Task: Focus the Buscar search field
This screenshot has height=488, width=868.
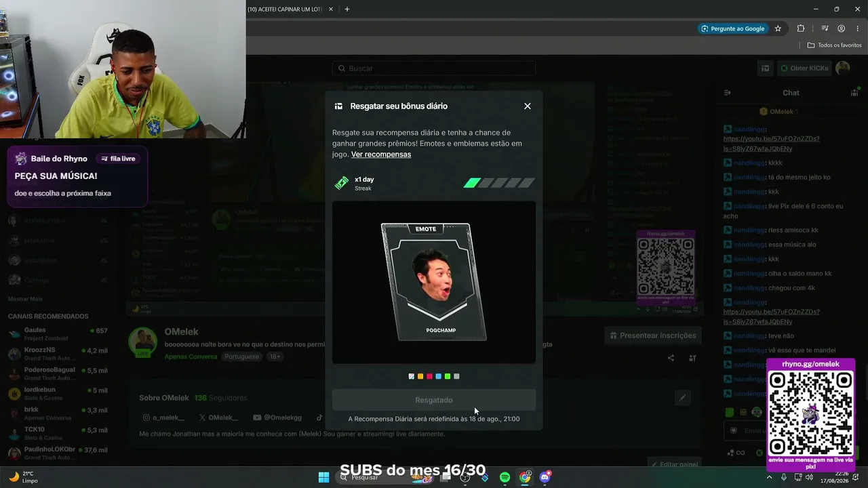Action: [x=434, y=68]
